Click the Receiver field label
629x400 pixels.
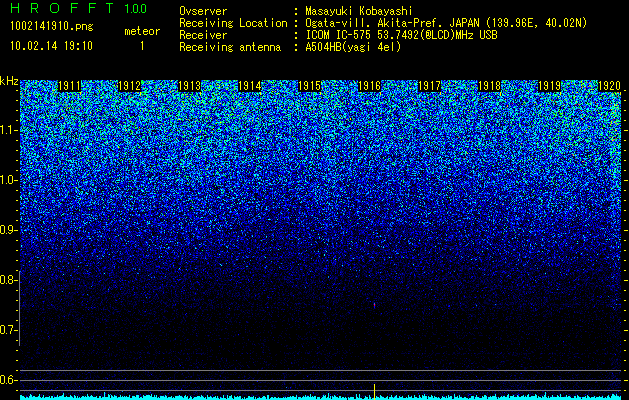[203, 35]
